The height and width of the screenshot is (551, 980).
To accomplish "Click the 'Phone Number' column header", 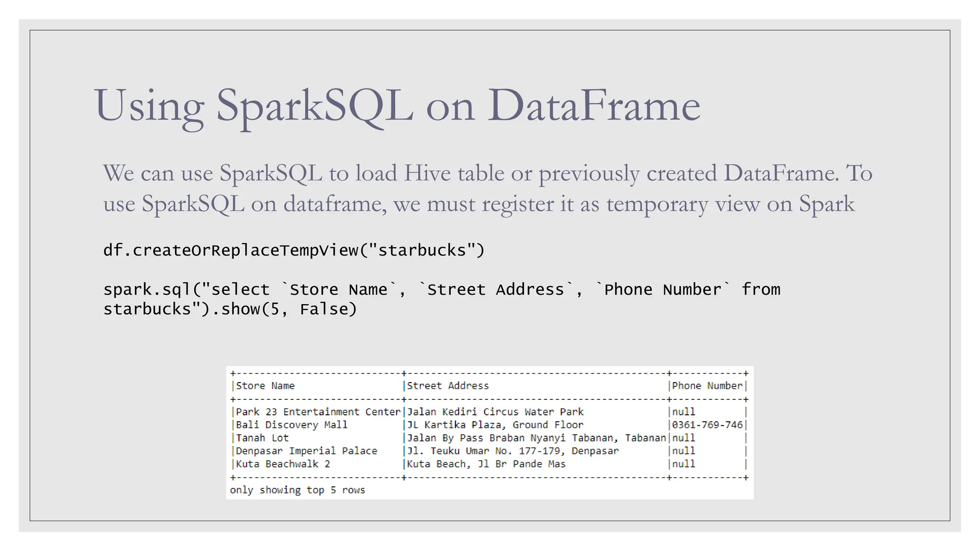I will [707, 386].
